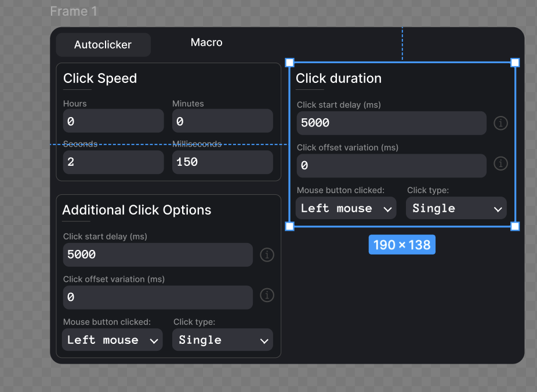The width and height of the screenshot is (537, 392).
Task: Click the 190 × 138 size badge
Action: pyautogui.click(x=402, y=245)
